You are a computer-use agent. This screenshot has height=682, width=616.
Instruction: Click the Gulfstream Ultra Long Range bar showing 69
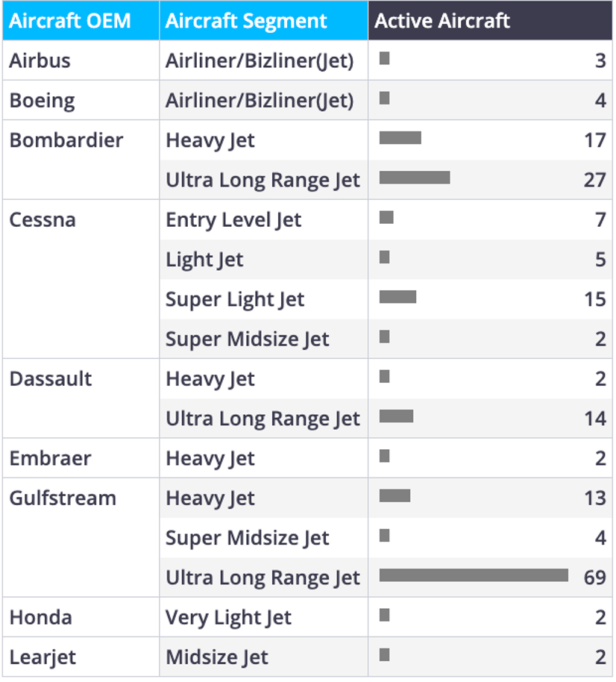[474, 575]
